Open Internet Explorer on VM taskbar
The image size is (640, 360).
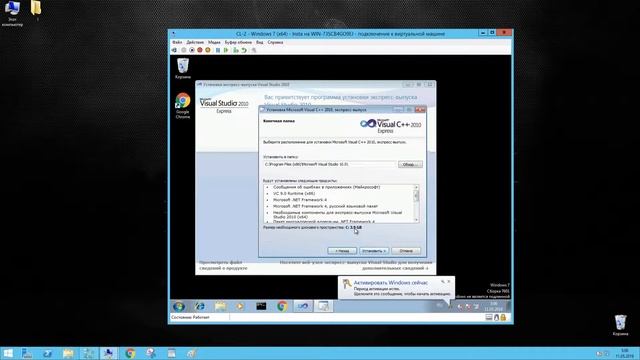(200, 306)
